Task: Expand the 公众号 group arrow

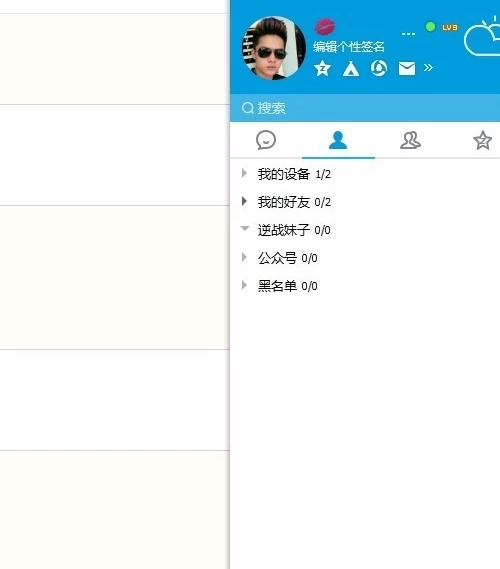Action: (x=244, y=257)
